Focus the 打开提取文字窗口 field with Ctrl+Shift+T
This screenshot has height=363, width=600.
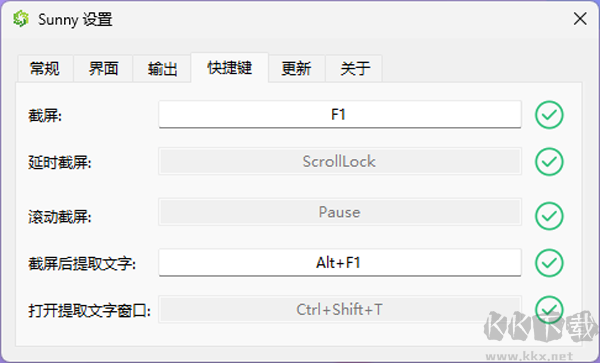click(x=340, y=309)
